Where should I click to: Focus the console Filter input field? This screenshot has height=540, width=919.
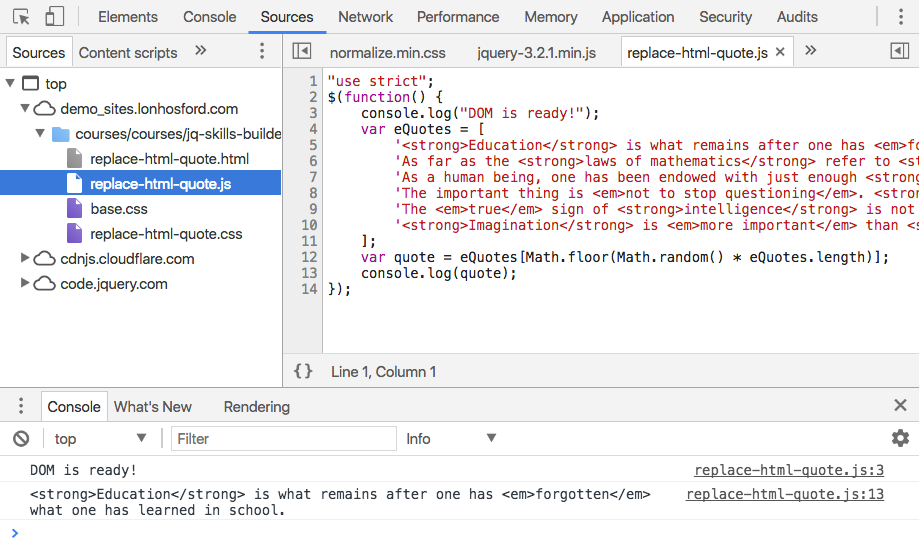pyautogui.click(x=284, y=439)
